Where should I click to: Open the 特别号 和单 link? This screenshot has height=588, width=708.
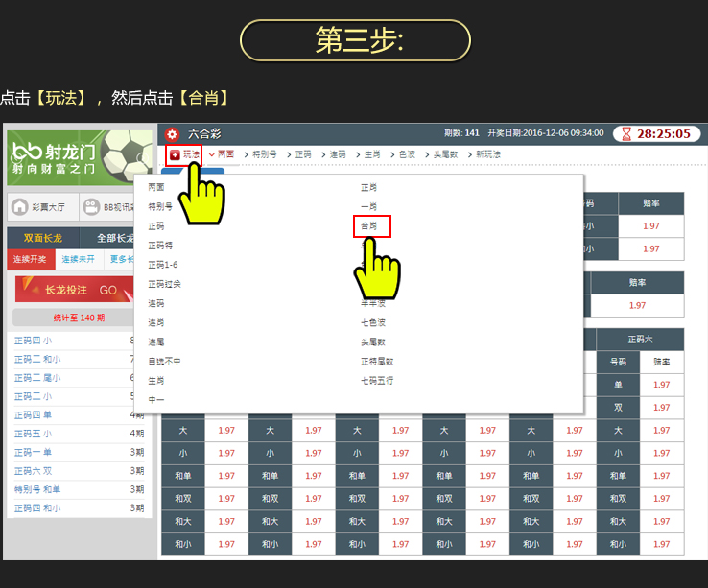37,489
